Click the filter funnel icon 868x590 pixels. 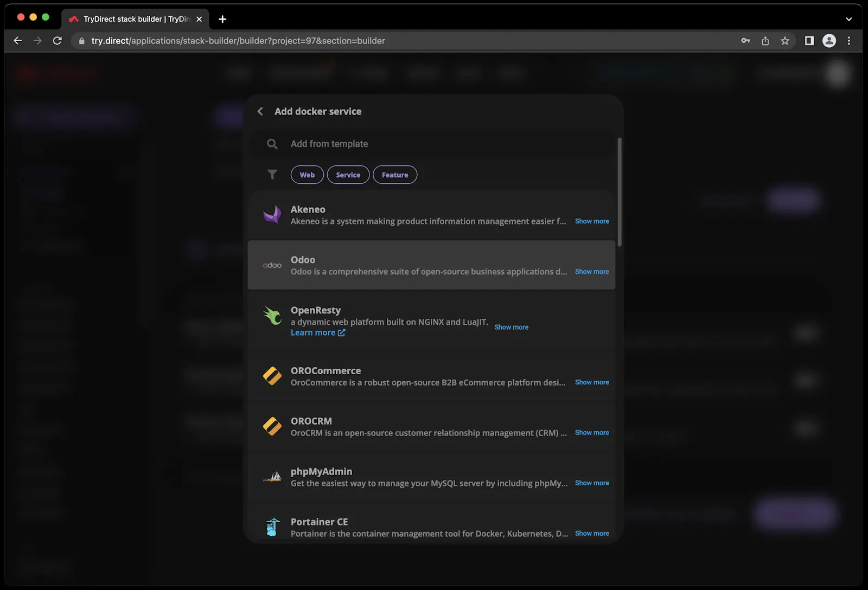272,175
